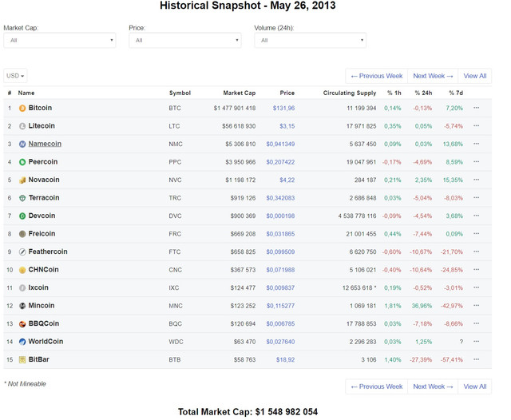Click Novacoin price $4,22 link

pos(287,180)
